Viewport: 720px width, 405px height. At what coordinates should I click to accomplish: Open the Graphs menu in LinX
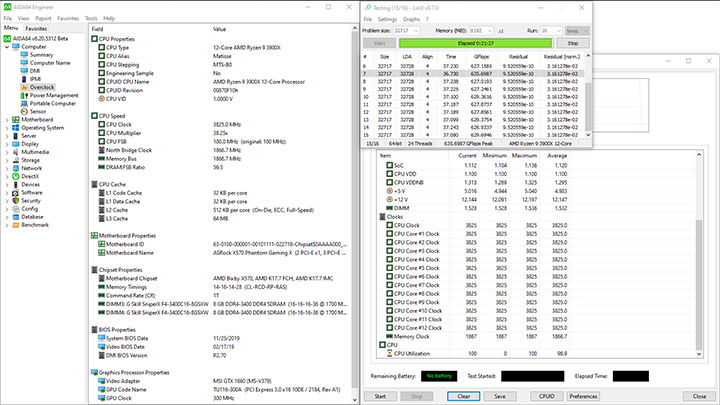[413, 19]
